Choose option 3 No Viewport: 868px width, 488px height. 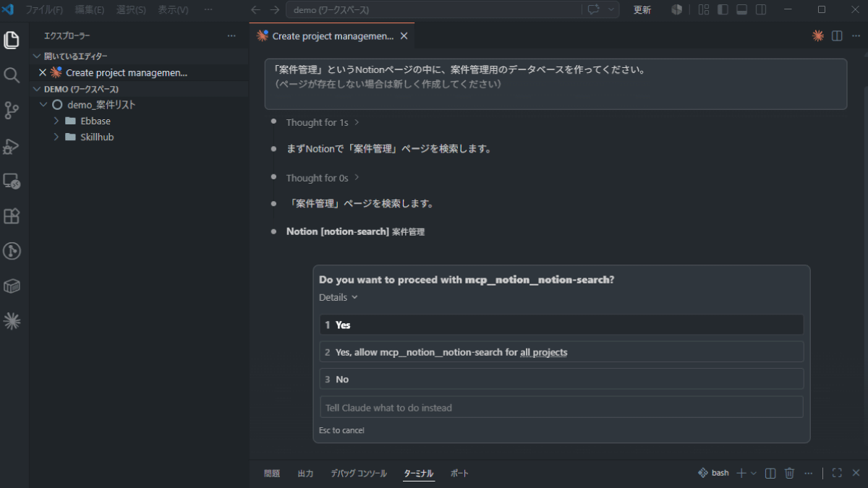[561, 379]
